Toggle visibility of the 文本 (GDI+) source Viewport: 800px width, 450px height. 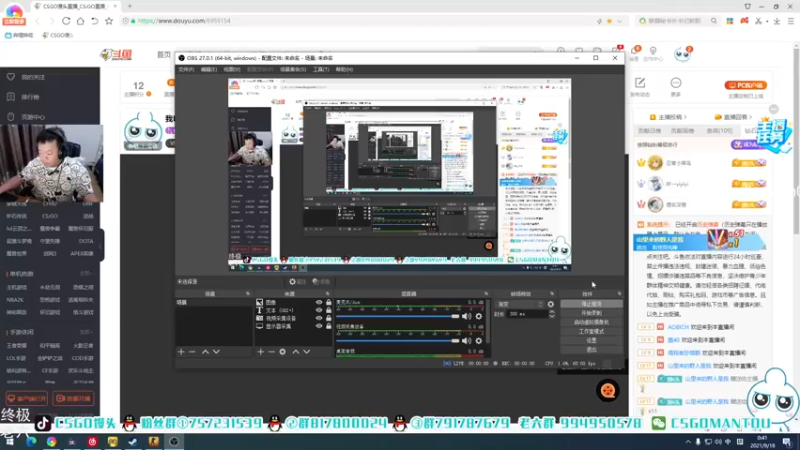319,310
